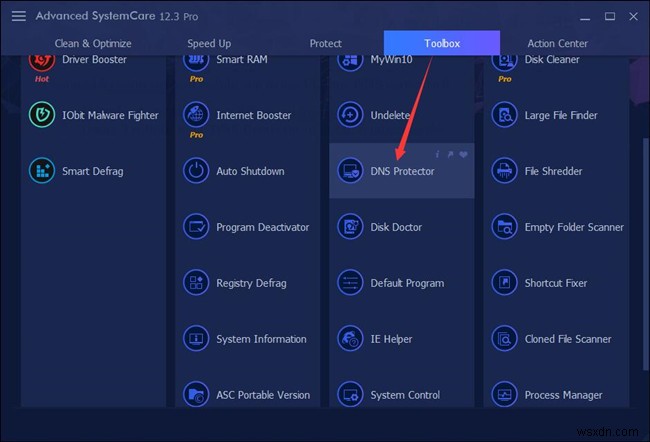Select the Toolbox tab
The width and height of the screenshot is (650, 442).
click(442, 43)
